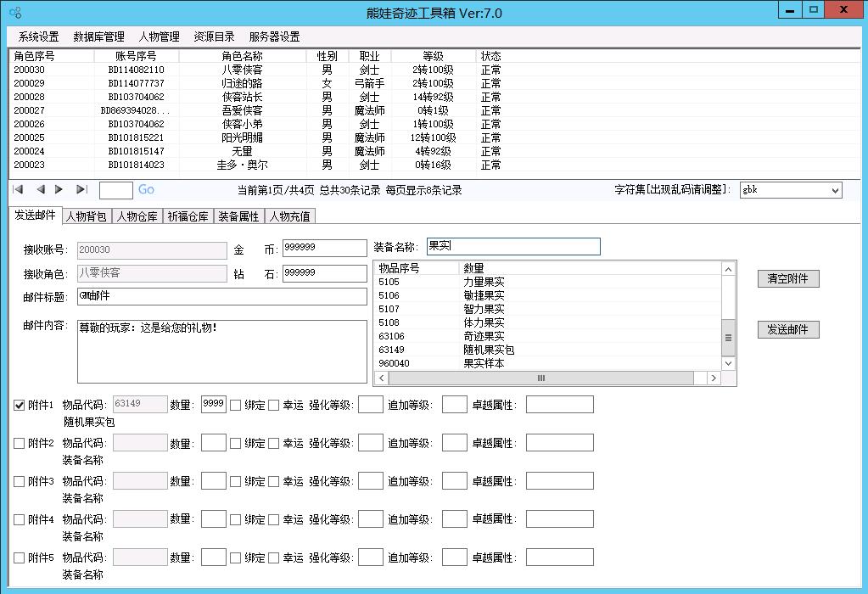Jump to the first page of records

click(17, 190)
